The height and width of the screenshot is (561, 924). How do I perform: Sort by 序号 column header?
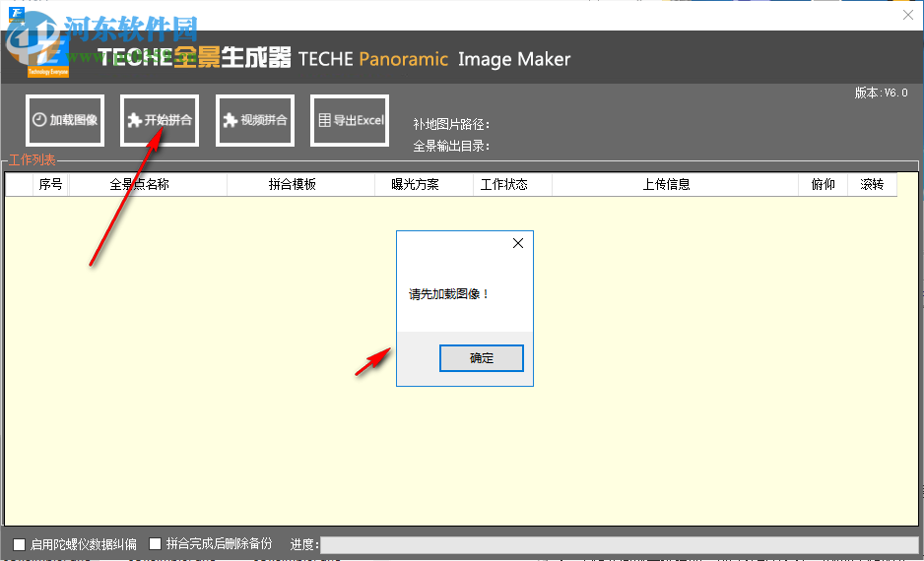tap(50, 184)
